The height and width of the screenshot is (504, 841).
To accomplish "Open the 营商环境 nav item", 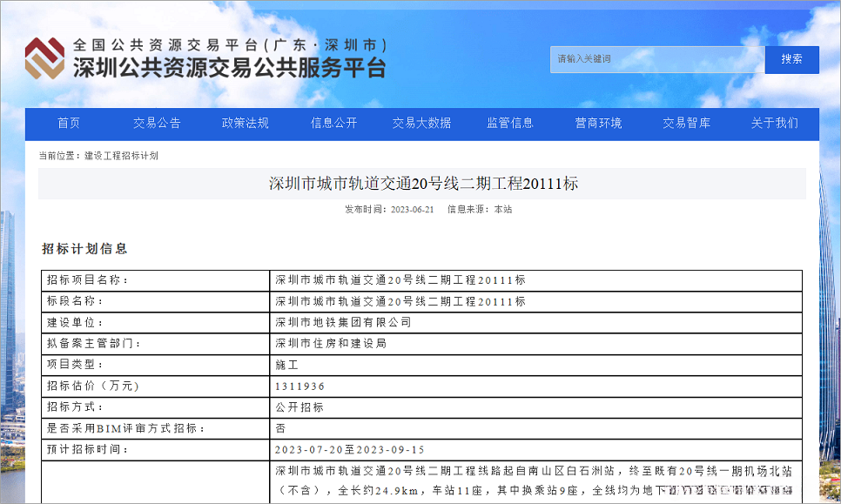I will (598, 124).
